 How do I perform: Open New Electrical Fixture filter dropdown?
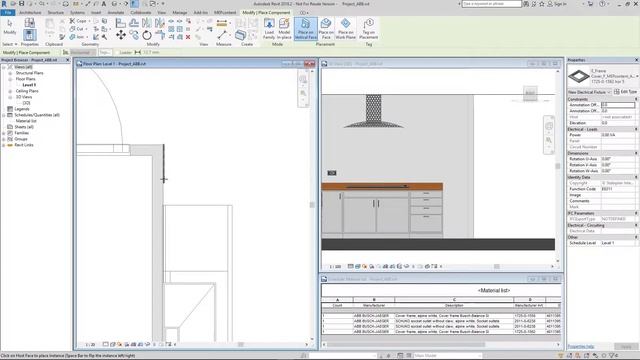pos(590,92)
